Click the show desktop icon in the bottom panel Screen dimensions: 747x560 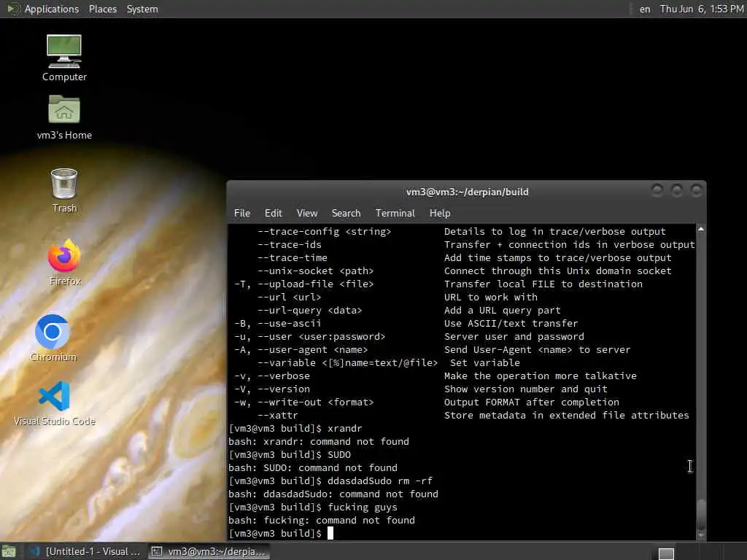click(x=9, y=551)
